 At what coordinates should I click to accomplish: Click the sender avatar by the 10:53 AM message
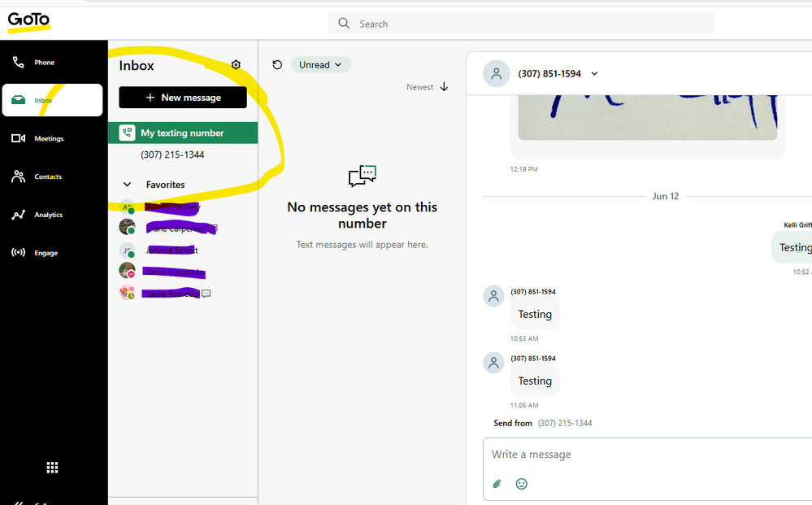(x=493, y=296)
